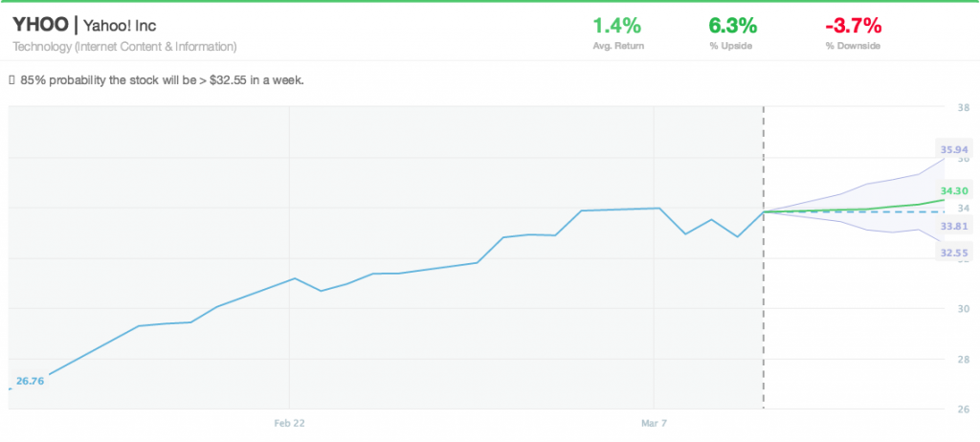Click the 28 y-axis label
This screenshot has height=442, width=980.
click(x=963, y=359)
